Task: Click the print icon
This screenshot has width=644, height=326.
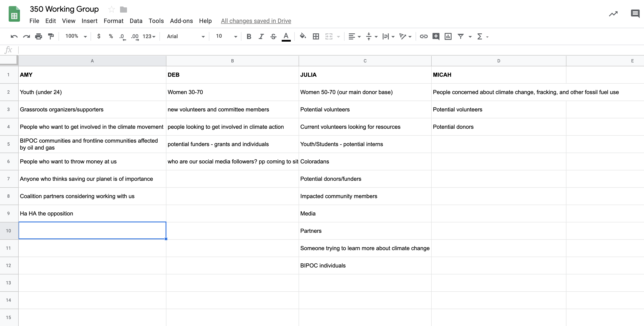Action: [39, 36]
